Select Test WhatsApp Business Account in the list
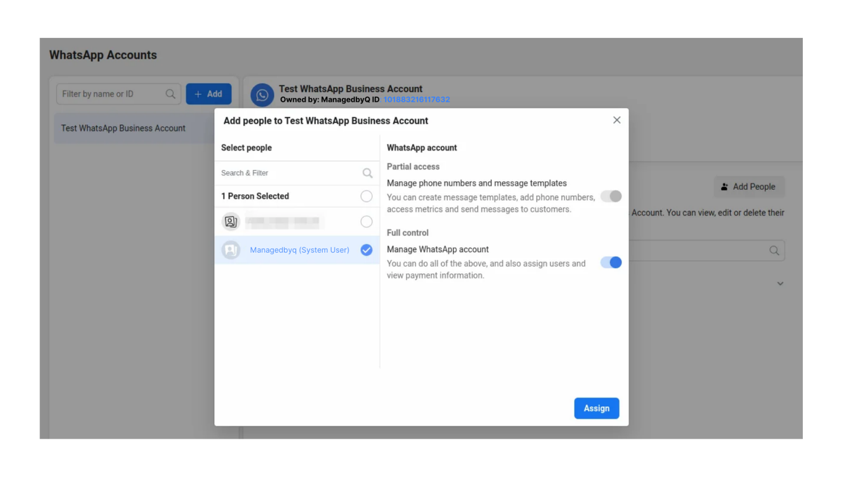Image resolution: width=868 pixels, height=488 pixels. [134, 128]
